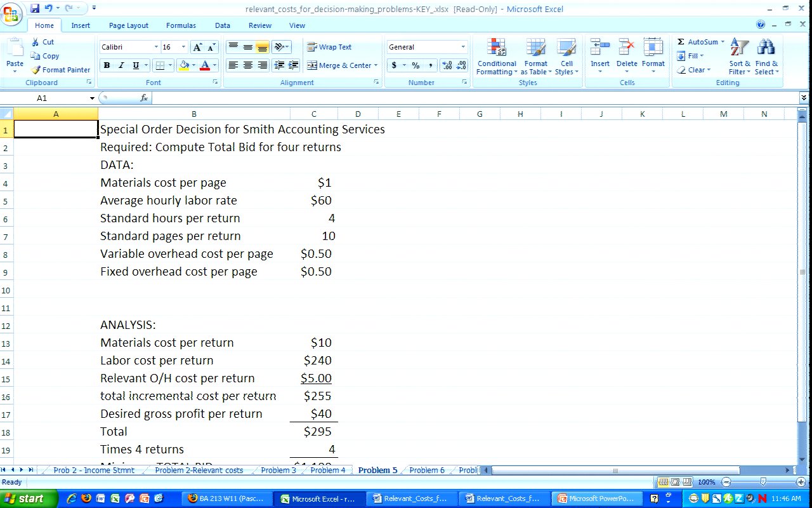Click the Office button logo
812x508 pixels.
[12, 14]
